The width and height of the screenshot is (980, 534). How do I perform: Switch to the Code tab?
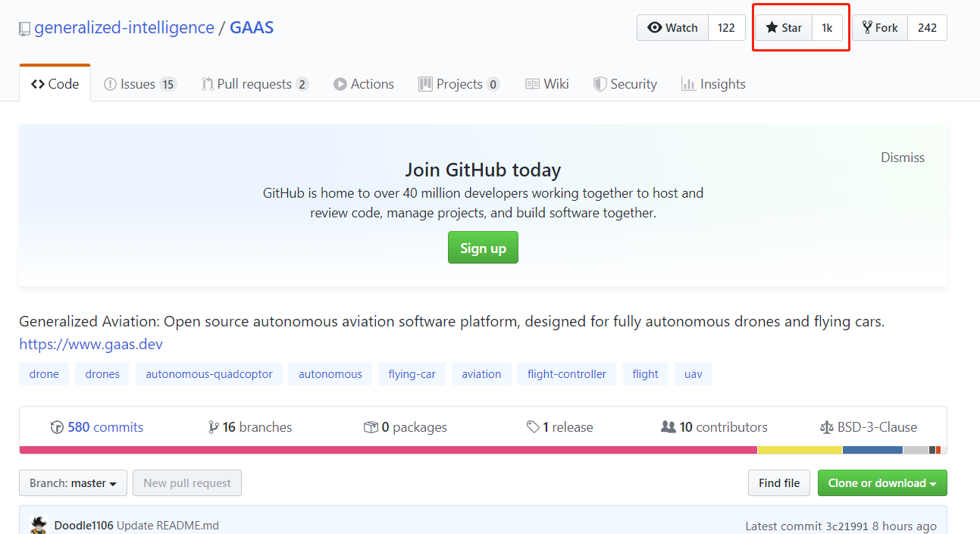[55, 84]
